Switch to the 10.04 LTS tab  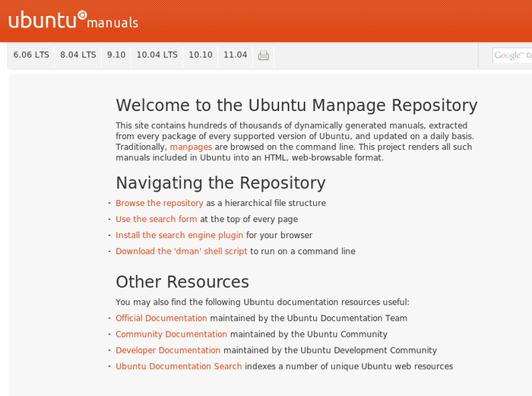[x=157, y=55]
